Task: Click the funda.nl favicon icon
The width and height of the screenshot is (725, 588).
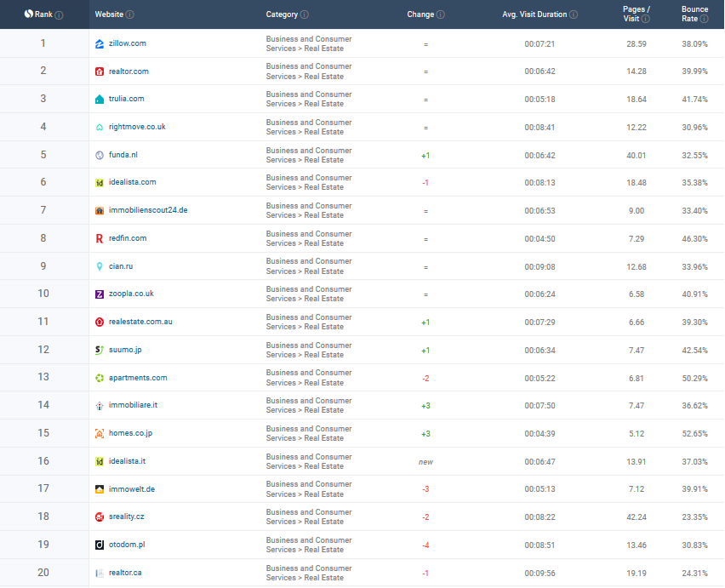Action: (100, 156)
